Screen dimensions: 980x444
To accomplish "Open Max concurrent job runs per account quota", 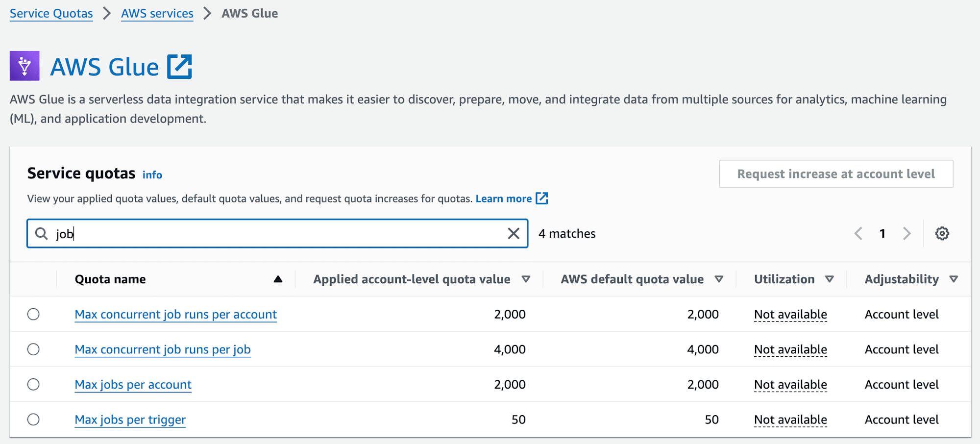I will [175, 315].
